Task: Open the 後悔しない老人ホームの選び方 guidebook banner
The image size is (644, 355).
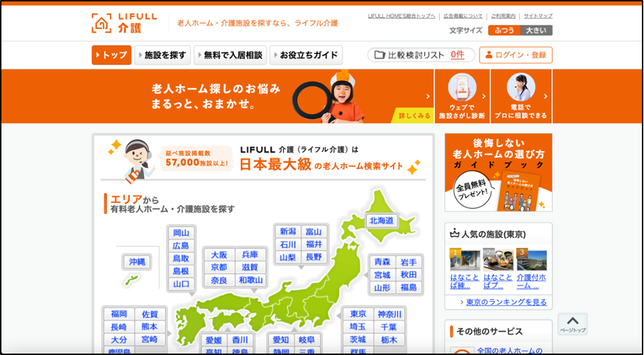Action: [498, 173]
